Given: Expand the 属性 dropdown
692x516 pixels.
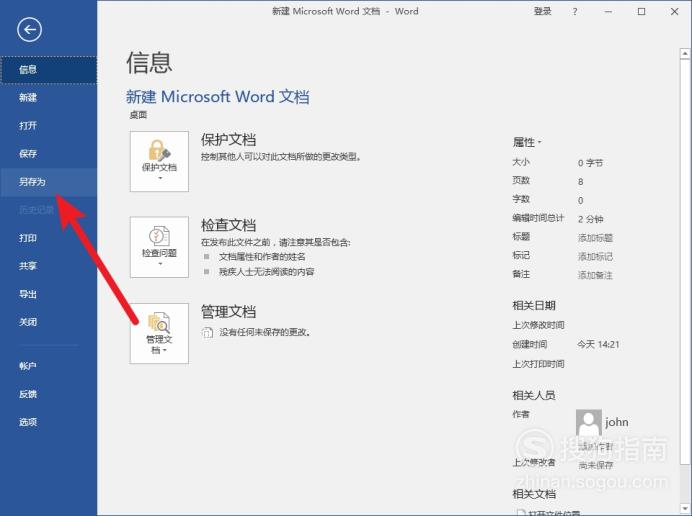Looking at the screenshot, I should [x=527, y=142].
